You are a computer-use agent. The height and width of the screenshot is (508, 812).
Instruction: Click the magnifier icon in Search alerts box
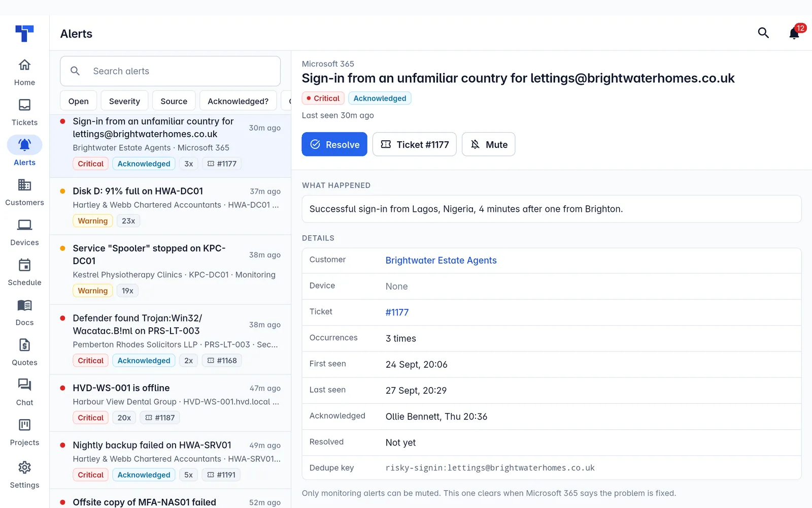75,71
